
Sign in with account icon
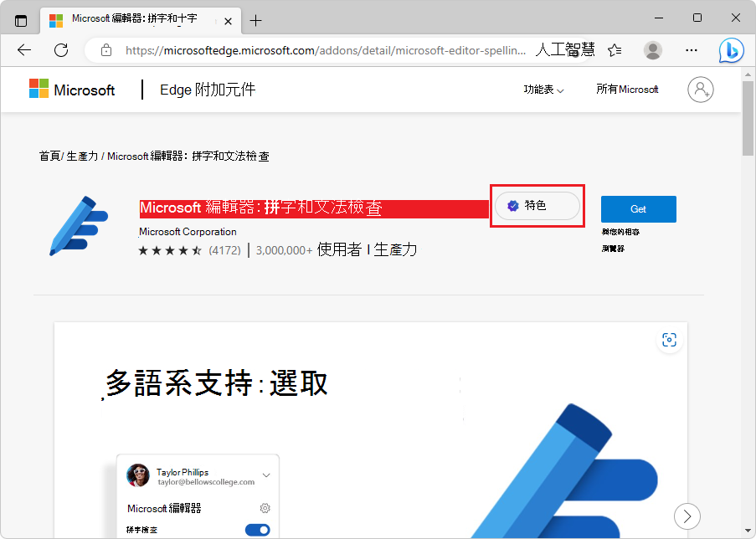701,90
